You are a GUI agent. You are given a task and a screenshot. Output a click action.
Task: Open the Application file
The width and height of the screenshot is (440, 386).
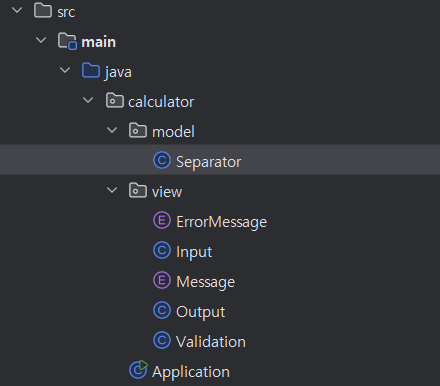pos(191,372)
